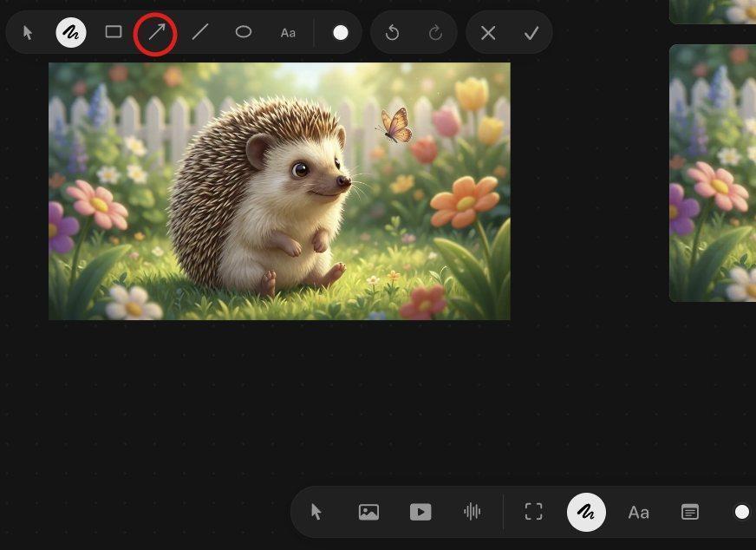Choose the frame selection tool in bottom toolbar

coord(533,512)
